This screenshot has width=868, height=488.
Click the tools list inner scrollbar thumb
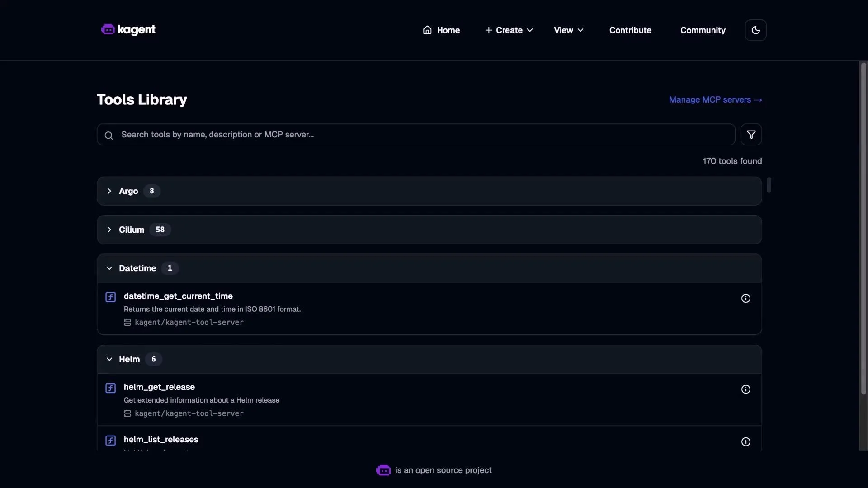click(769, 185)
